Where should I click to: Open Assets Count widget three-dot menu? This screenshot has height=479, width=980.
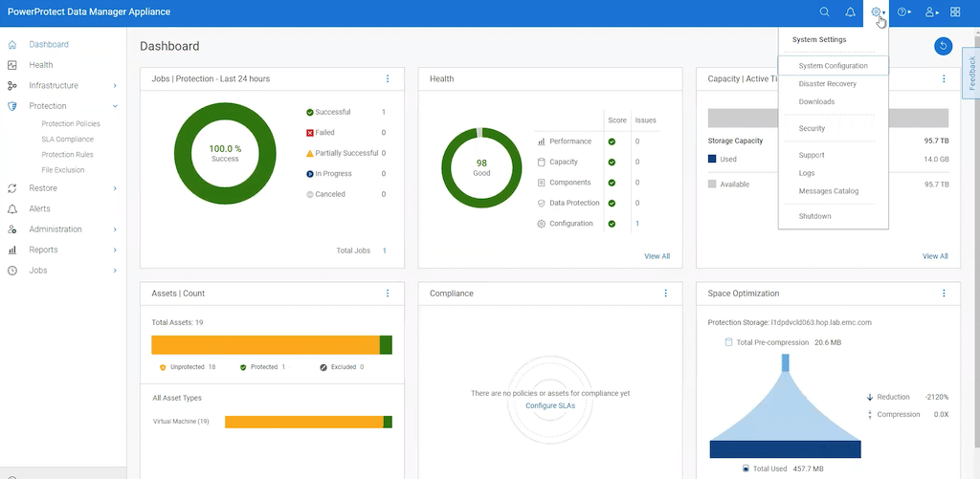tap(388, 293)
